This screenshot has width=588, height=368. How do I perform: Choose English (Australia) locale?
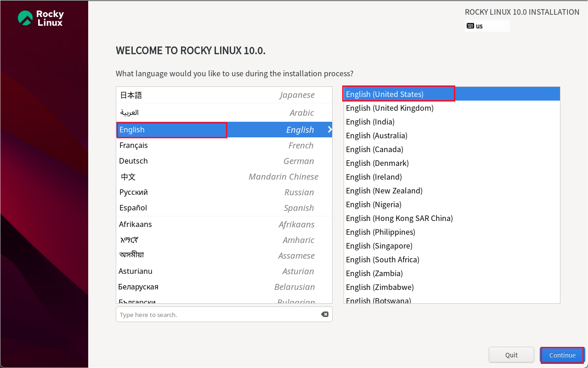coord(452,136)
